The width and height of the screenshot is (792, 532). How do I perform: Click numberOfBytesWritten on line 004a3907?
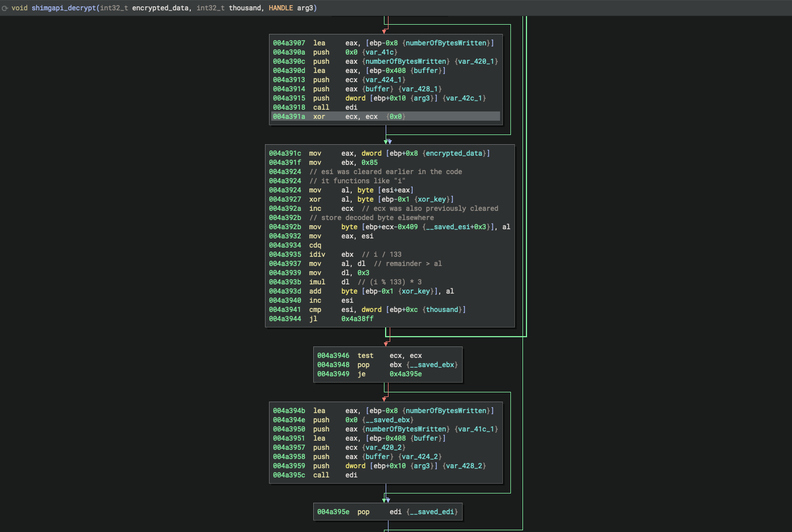pos(447,43)
